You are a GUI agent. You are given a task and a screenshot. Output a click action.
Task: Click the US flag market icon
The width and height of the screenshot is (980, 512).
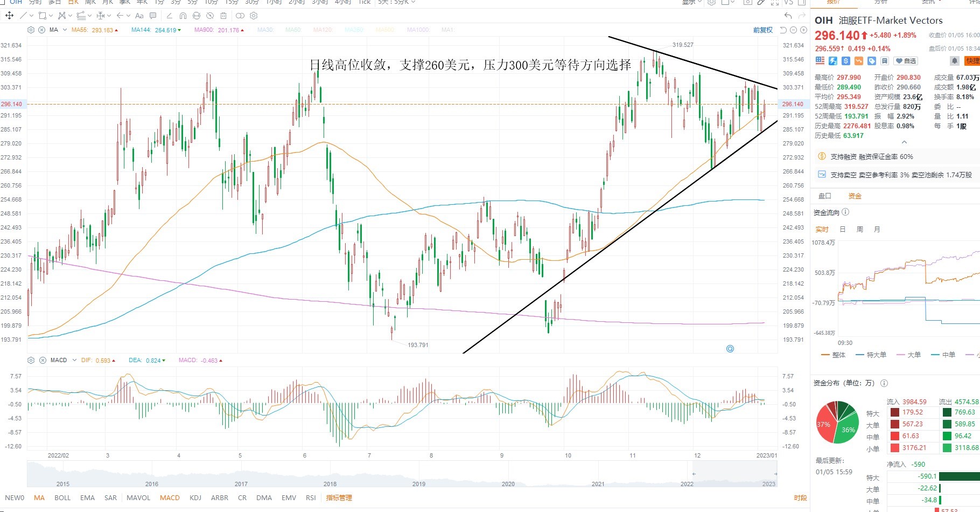point(820,61)
